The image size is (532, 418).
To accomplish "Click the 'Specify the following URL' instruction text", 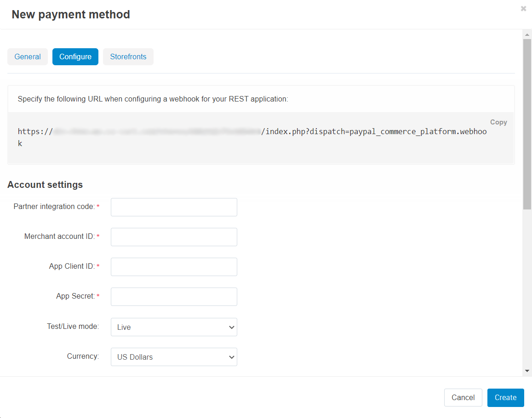I will point(153,99).
